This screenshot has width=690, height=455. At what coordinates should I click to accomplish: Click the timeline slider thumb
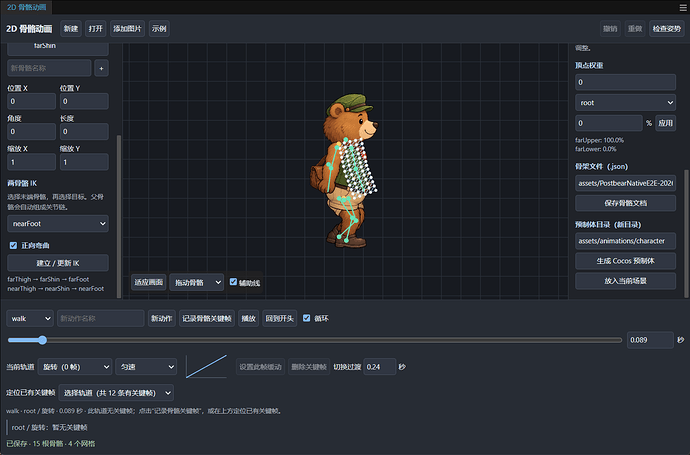[42, 340]
